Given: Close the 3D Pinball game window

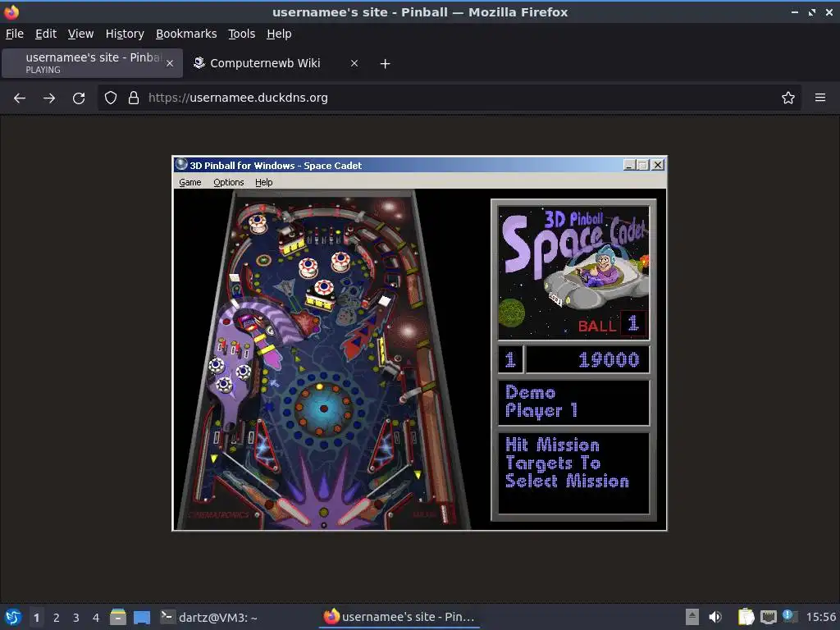Looking at the screenshot, I should point(658,165).
